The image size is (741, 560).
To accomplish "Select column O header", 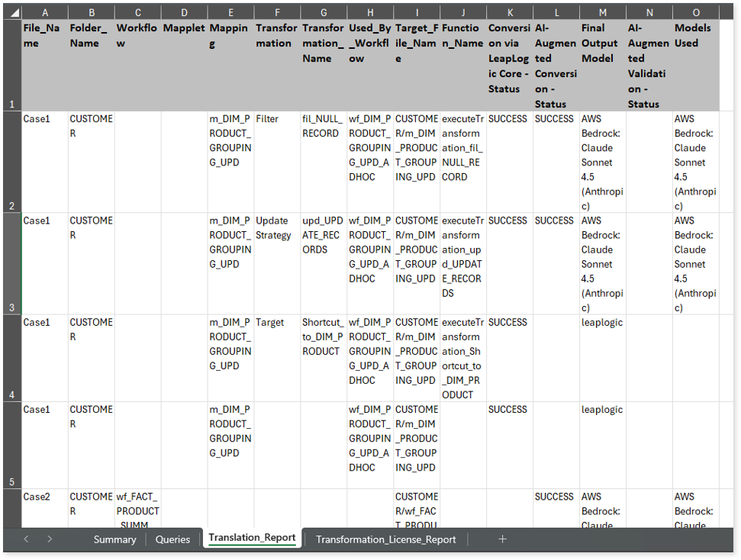I will (696, 12).
